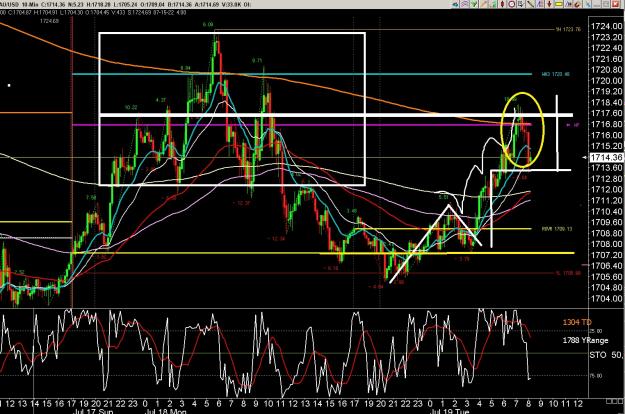Screen dimensions: 625x414
Task: Click the 'MID 1720.46' line label
Action: click(556, 74)
